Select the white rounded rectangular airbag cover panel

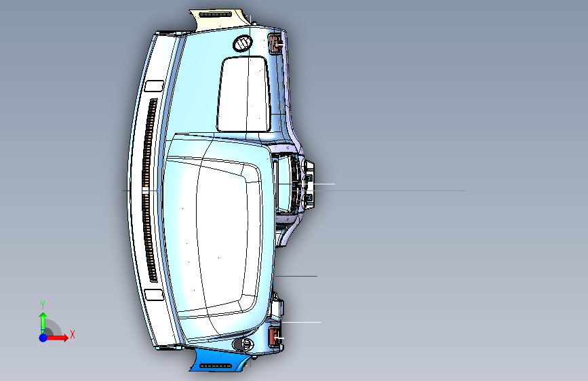[243, 94]
